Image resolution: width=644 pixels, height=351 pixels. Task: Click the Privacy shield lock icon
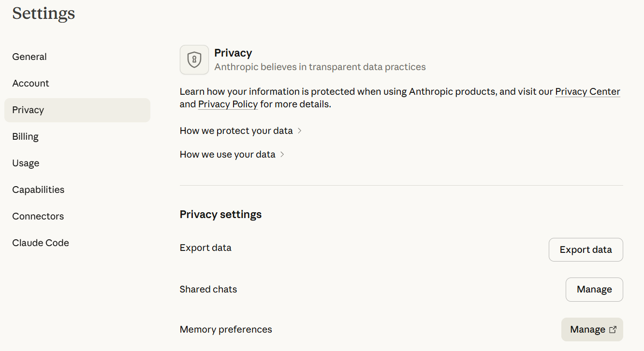[x=194, y=60]
